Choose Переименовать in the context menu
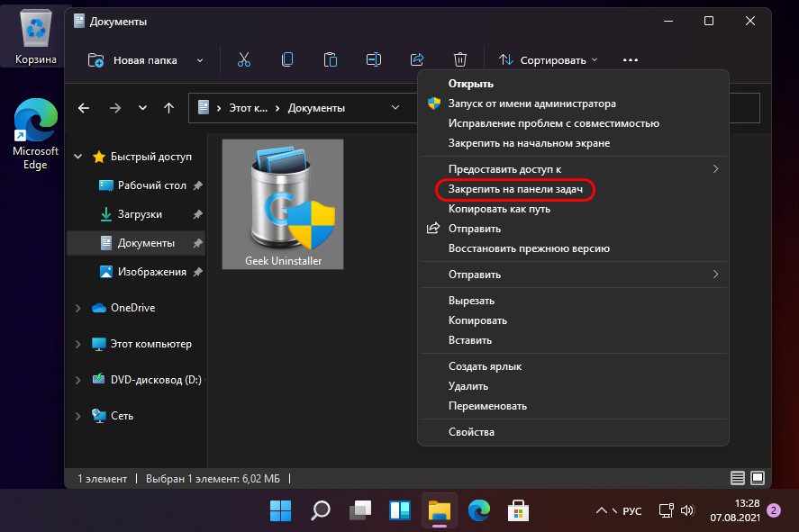 [573, 406]
